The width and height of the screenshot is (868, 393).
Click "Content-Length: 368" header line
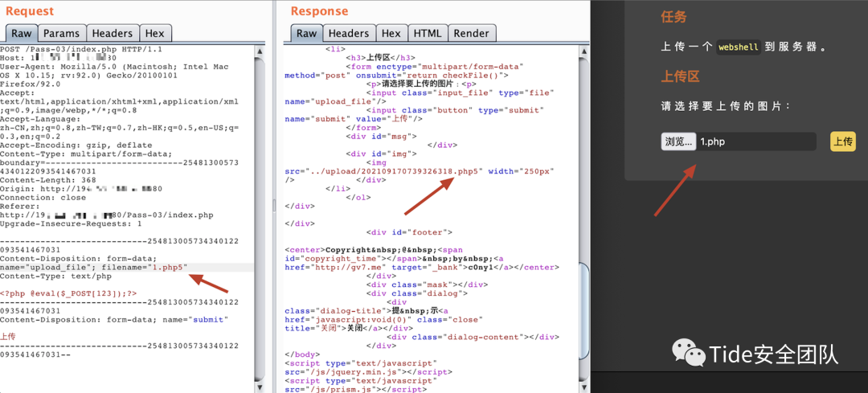tap(48, 180)
